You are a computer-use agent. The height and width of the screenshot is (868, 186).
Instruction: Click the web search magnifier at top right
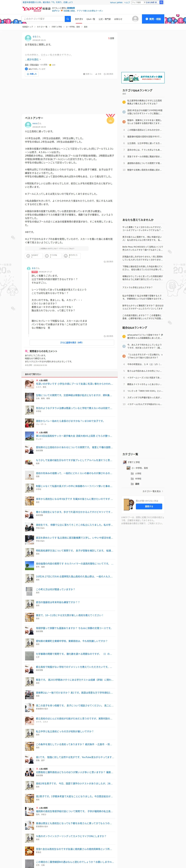click(x=161, y=2)
